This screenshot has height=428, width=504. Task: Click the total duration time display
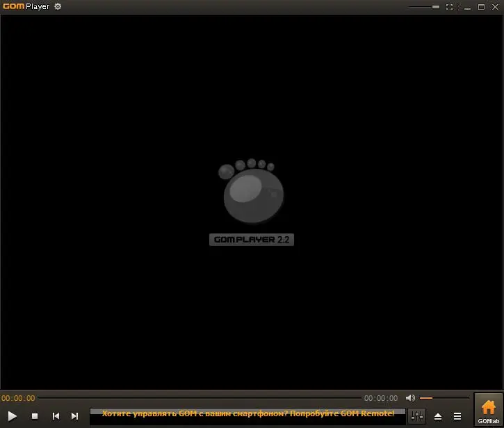(x=381, y=398)
